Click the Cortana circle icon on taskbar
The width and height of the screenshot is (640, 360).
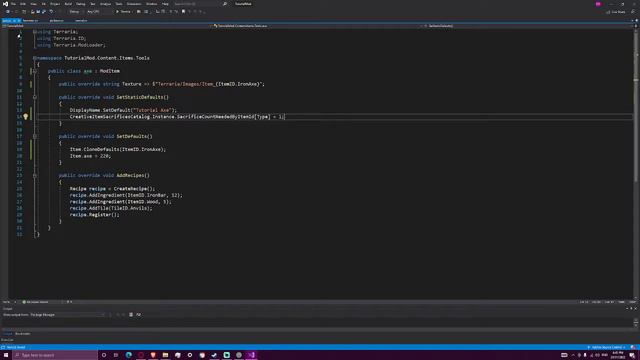tap(104, 355)
